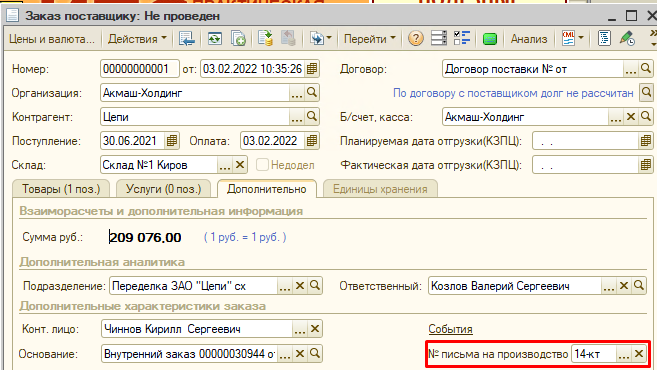Click the XML exchange toolbar icon
This screenshot has width=657, height=370.
point(568,39)
